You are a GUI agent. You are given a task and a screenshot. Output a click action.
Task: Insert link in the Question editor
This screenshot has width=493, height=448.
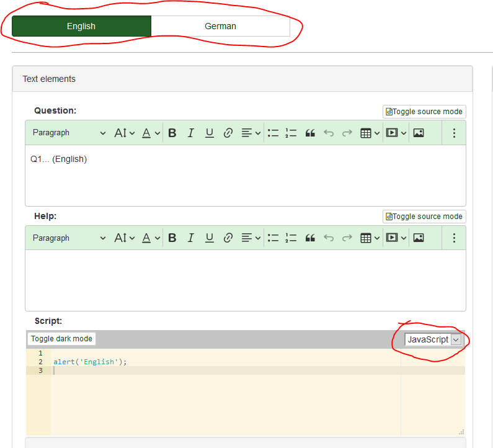pyautogui.click(x=228, y=133)
